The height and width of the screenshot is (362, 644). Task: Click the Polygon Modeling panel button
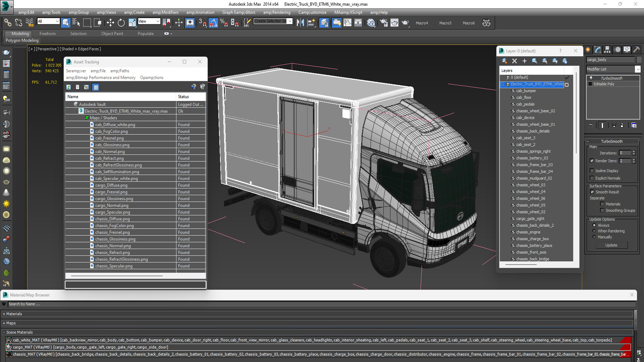tap(22, 40)
